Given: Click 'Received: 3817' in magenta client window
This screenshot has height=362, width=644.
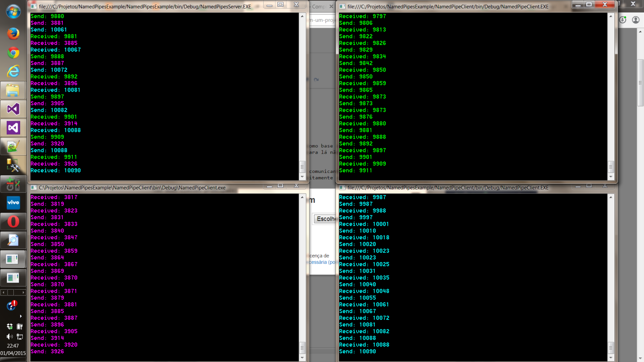Looking at the screenshot, I should (x=54, y=197).
